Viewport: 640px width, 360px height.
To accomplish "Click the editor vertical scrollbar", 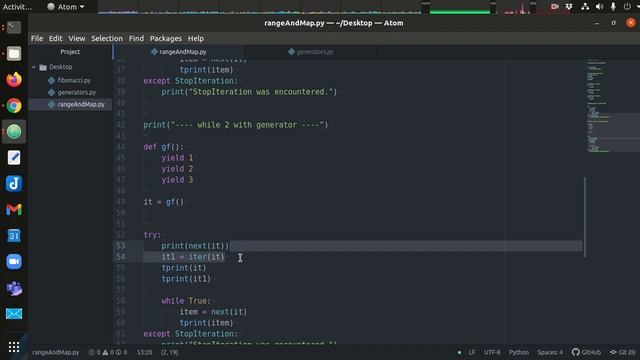I will [x=584, y=217].
